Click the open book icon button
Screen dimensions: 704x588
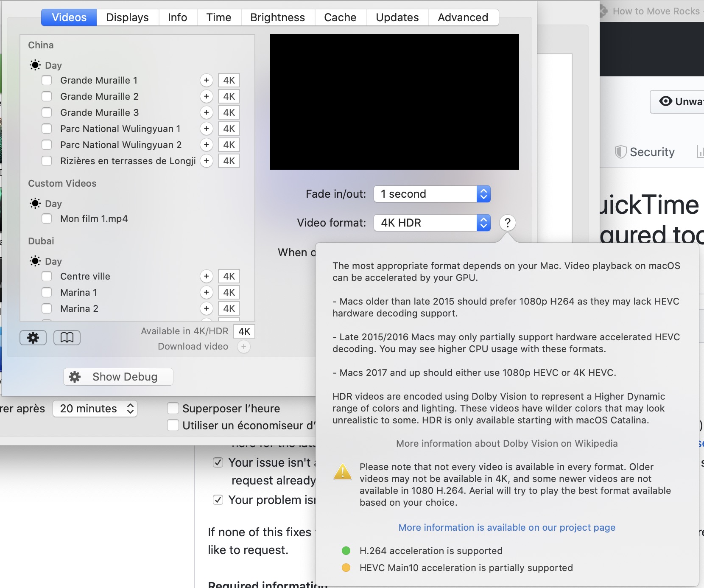(67, 338)
